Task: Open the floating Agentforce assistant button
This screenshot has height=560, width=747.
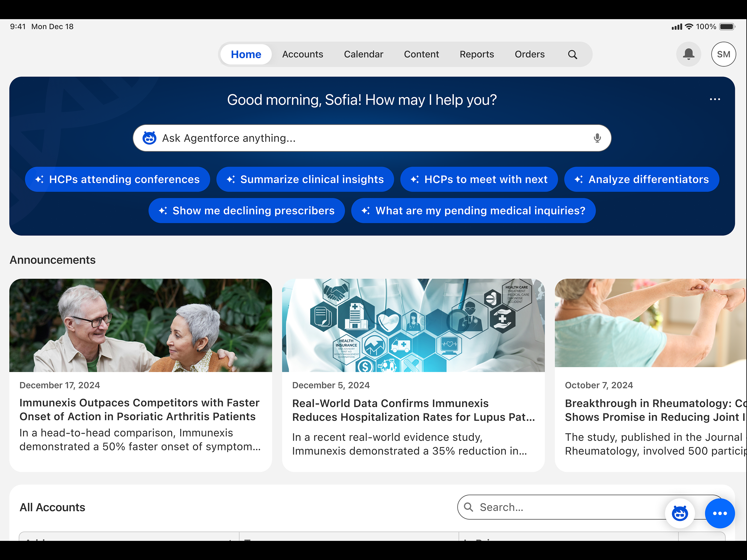Action: [680, 513]
